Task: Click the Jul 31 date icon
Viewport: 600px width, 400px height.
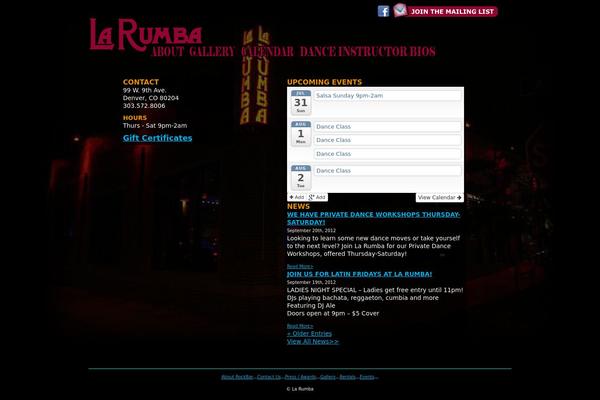Action: 301,103
